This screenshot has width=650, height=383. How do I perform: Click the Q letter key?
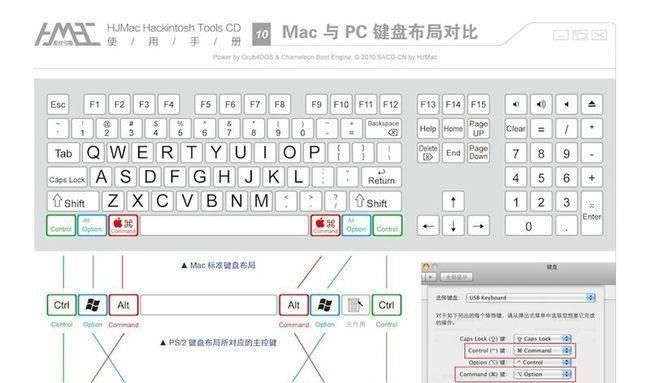93,153
